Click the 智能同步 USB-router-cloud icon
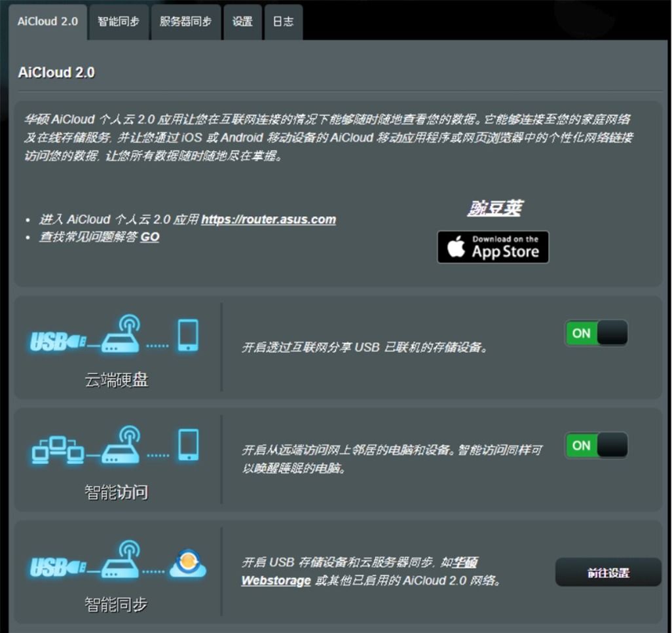 pos(118,560)
